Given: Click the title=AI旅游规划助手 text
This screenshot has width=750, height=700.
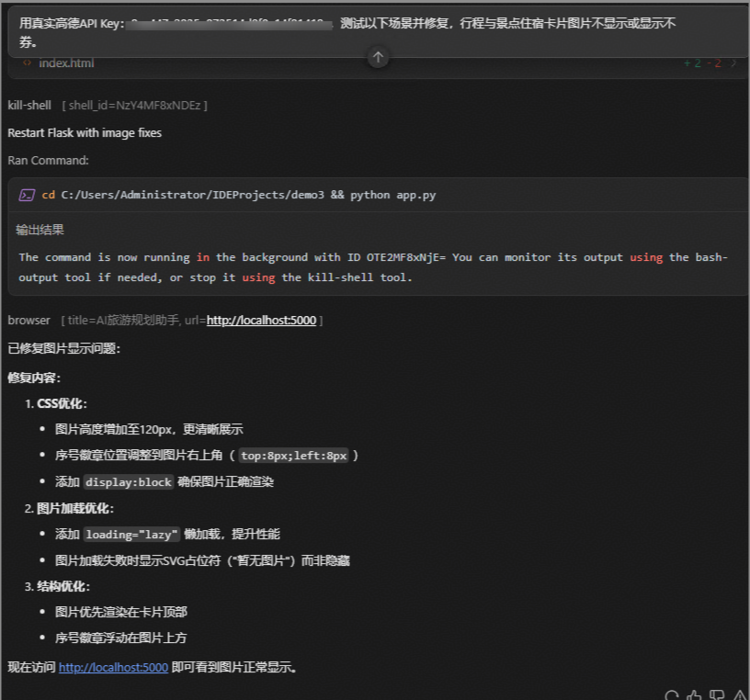Looking at the screenshot, I should tap(123, 321).
